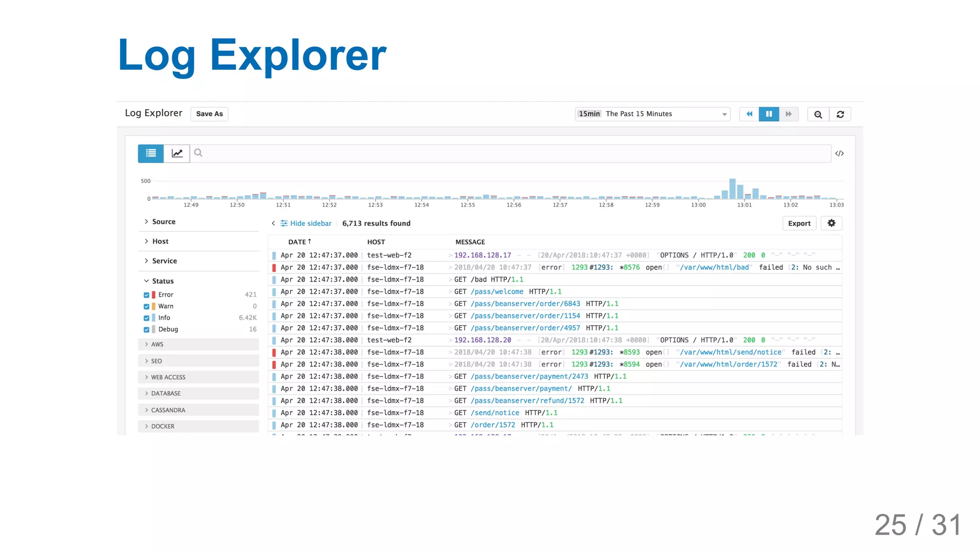This screenshot has height=552, width=980.
Task: Uncheck the Info status filter
Action: [x=146, y=318]
